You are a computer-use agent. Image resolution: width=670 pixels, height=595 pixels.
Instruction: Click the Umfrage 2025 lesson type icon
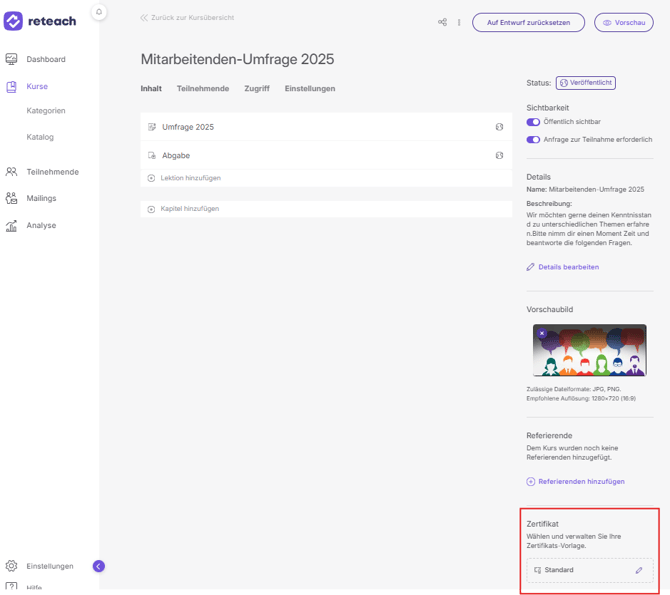click(152, 127)
